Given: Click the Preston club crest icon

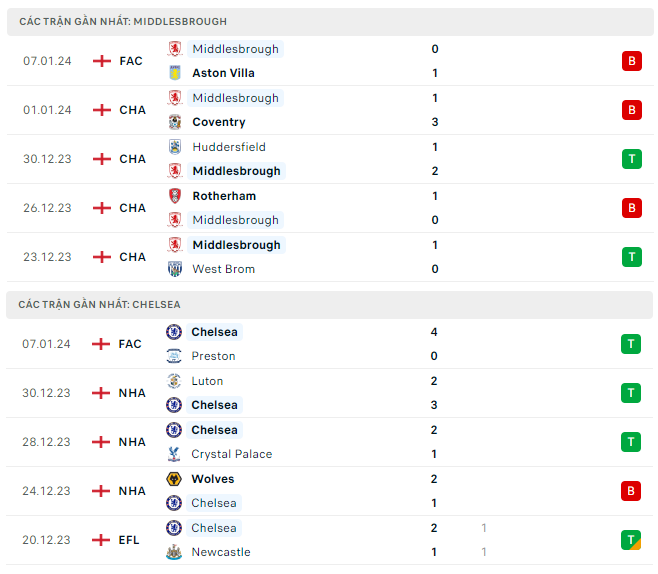Looking at the screenshot, I should [x=174, y=356].
